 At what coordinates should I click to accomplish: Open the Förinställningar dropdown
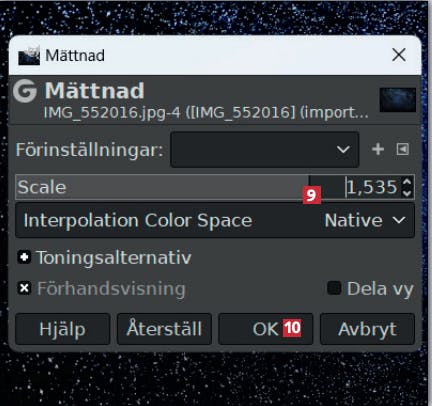click(265, 149)
